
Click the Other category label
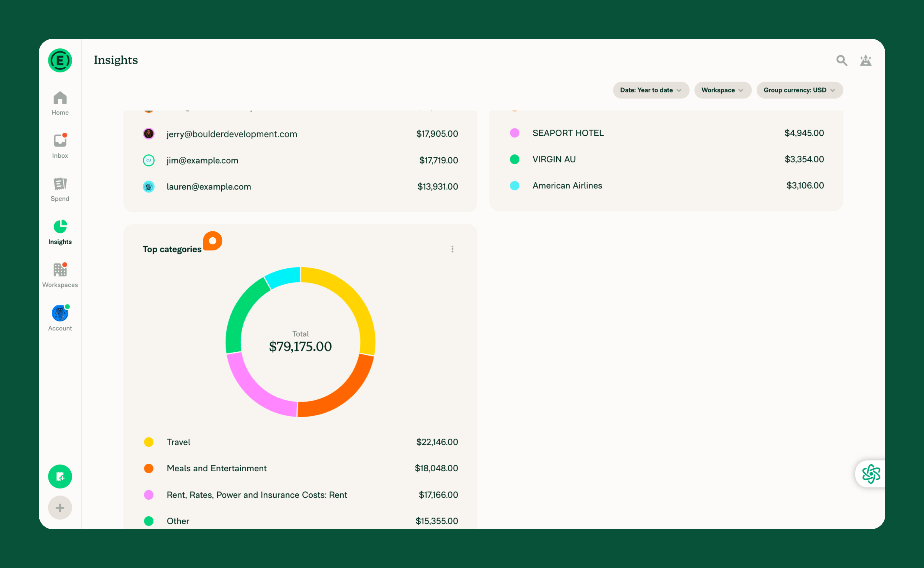[178, 521]
